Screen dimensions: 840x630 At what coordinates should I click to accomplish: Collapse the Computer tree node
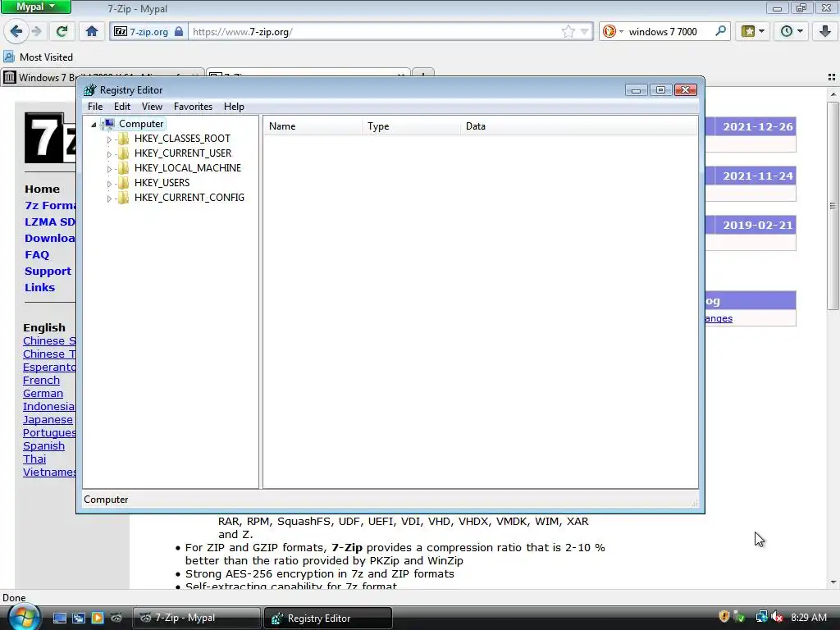click(x=94, y=125)
